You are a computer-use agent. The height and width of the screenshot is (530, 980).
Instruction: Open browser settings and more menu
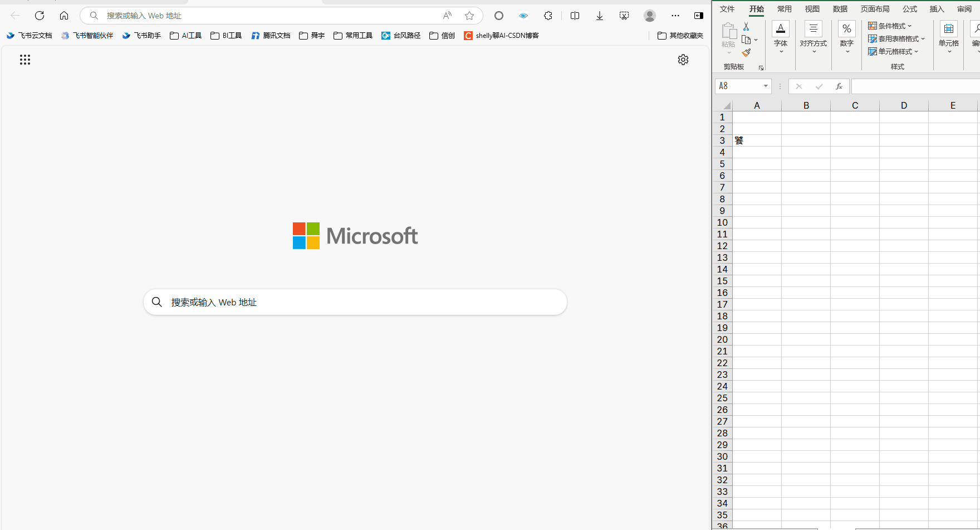[x=675, y=16]
